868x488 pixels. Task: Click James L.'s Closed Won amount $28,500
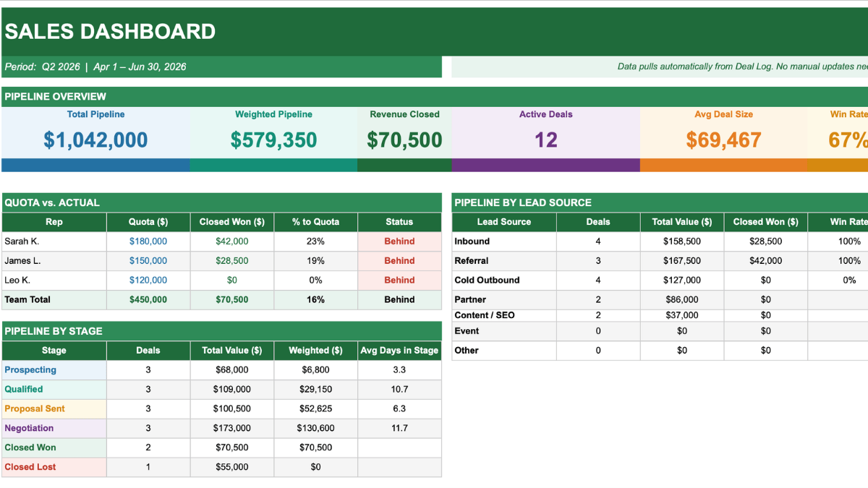pyautogui.click(x=231, y=260)
